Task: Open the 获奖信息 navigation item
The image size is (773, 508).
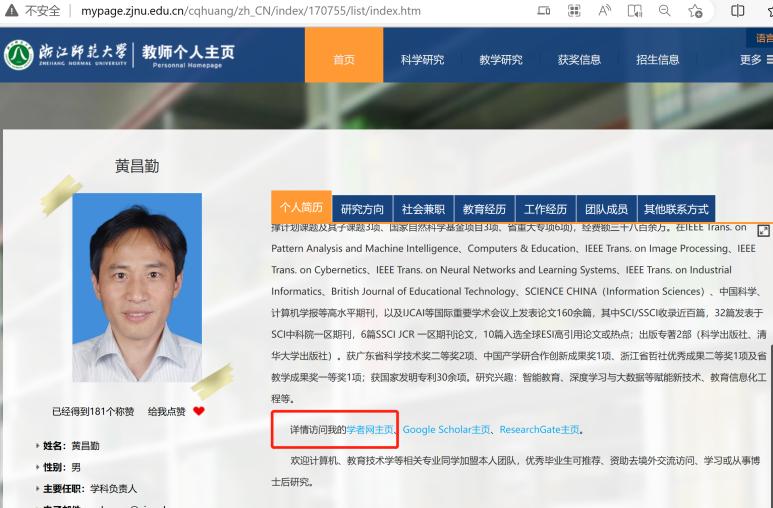Action: click(x=579, y=60)
